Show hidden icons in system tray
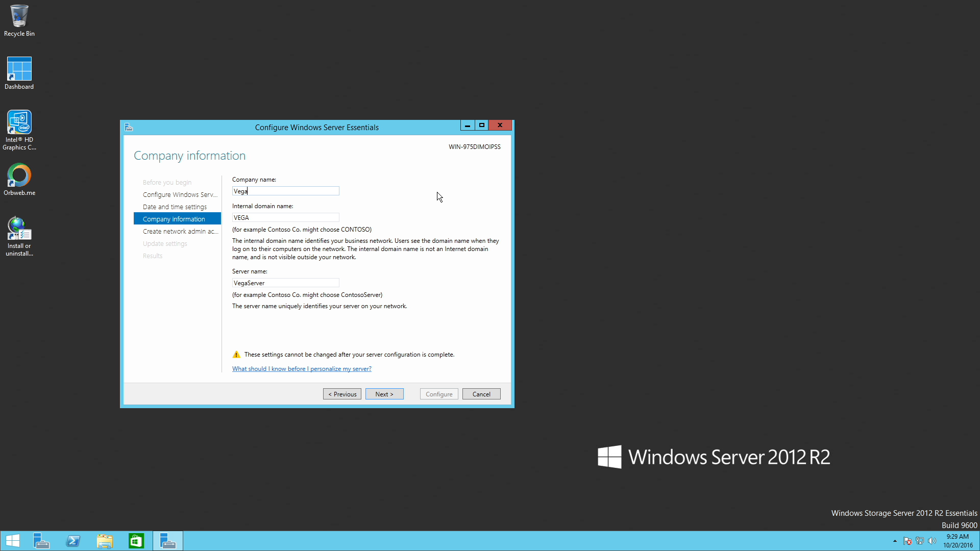This screenshot has width=980, height=551. coord(895,541)
